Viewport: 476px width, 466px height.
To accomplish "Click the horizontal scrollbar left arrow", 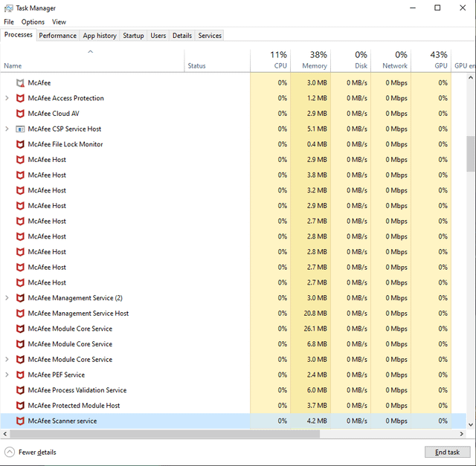I will (x=5, y=434).
